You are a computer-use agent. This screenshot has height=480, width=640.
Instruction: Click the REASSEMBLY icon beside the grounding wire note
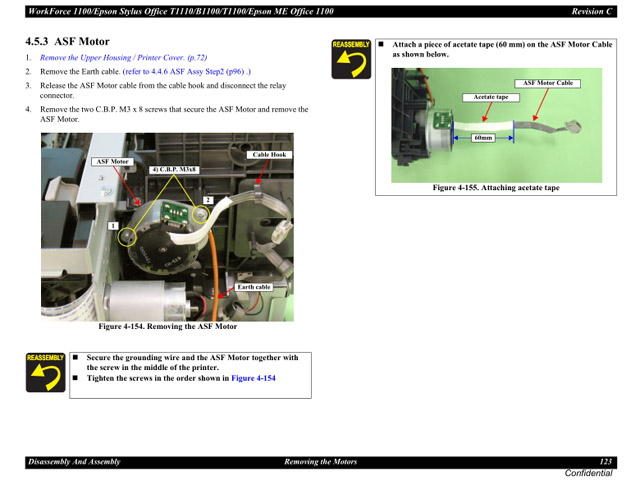coord(45,372)
